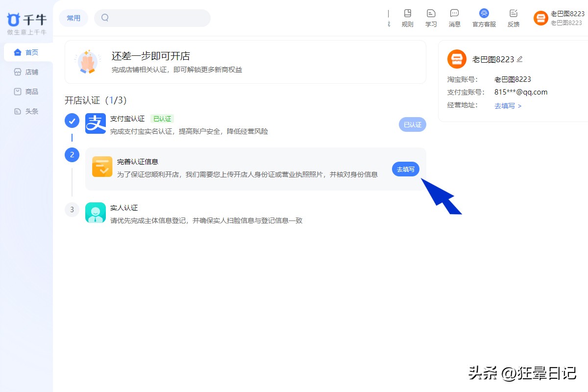Click the 反馈 feedback icon

[x=513, y=15]
